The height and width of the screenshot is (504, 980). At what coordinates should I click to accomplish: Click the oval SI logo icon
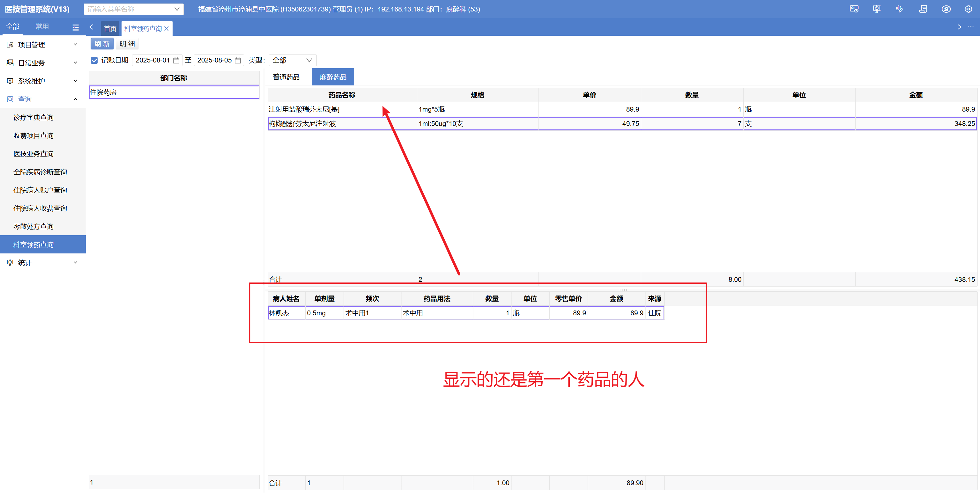point(946,9)
